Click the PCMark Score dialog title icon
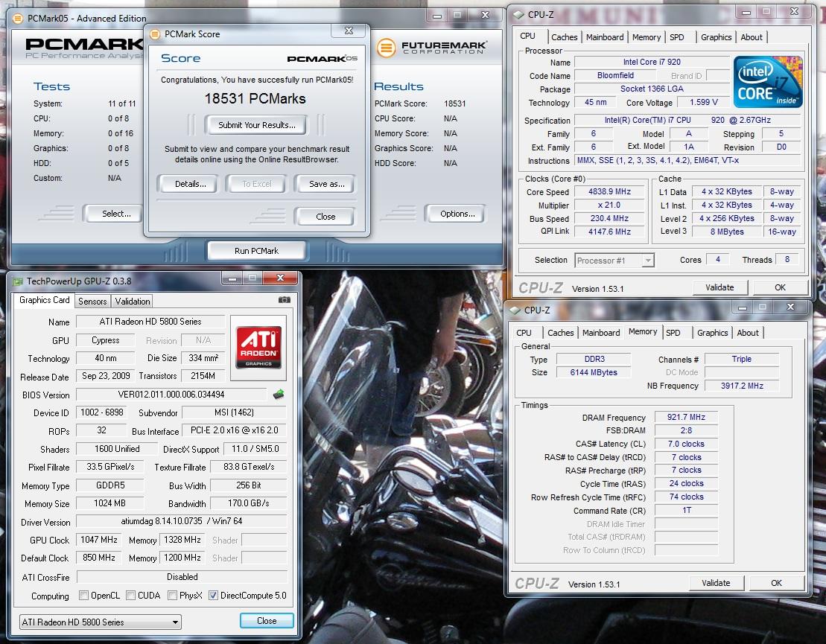 coord(155,34)
